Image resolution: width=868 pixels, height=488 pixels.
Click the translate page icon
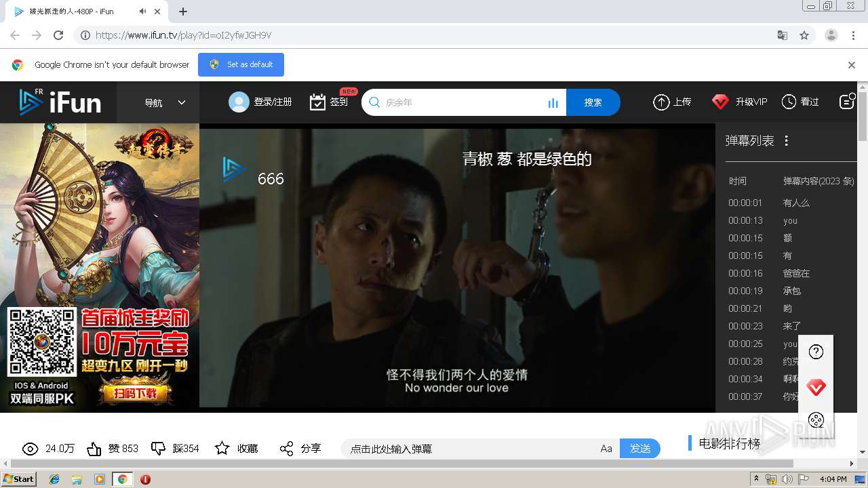click(783, 35)
